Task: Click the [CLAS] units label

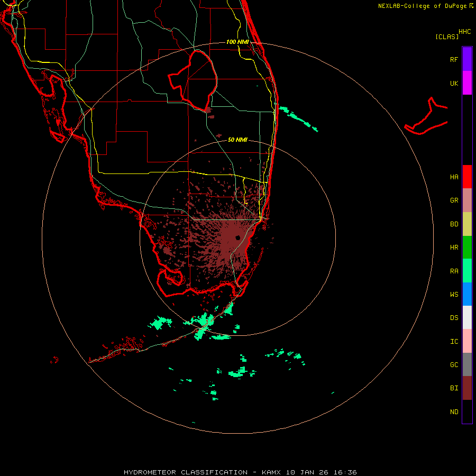Action: [x=447, y=37]
